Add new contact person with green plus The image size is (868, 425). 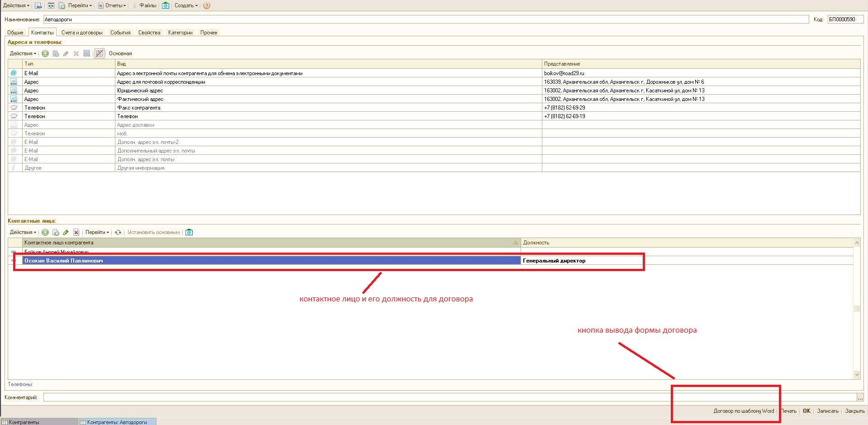[45, 232]
